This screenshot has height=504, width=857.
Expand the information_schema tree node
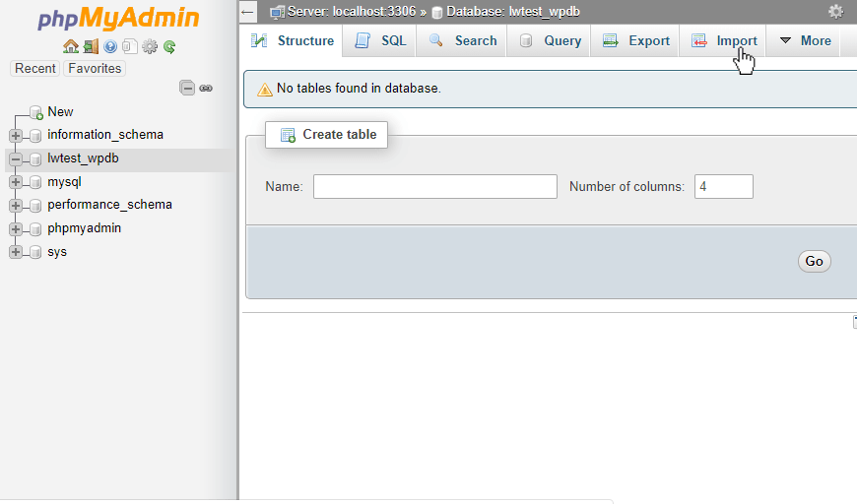16,136
